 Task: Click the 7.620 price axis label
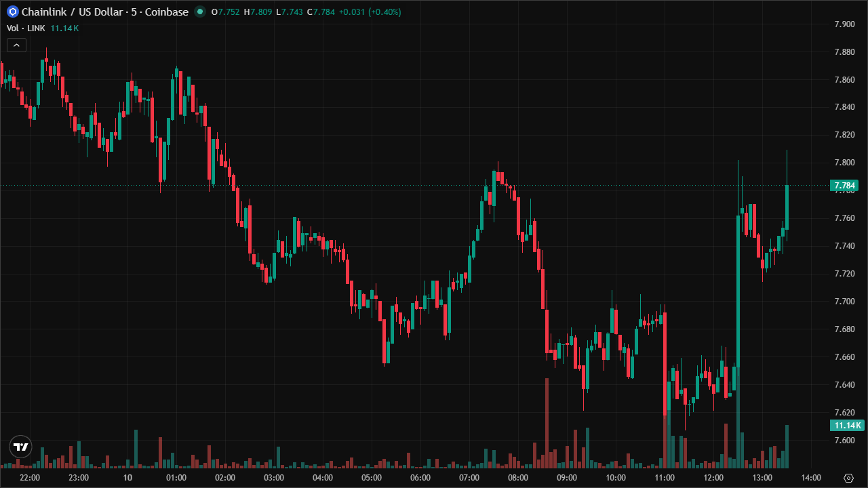point(844,413)
